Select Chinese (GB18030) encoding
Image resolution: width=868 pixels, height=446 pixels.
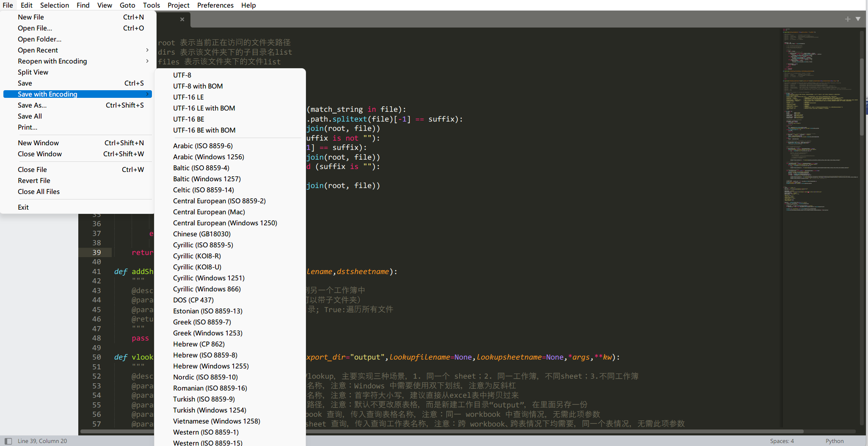(x=230, y=234)
